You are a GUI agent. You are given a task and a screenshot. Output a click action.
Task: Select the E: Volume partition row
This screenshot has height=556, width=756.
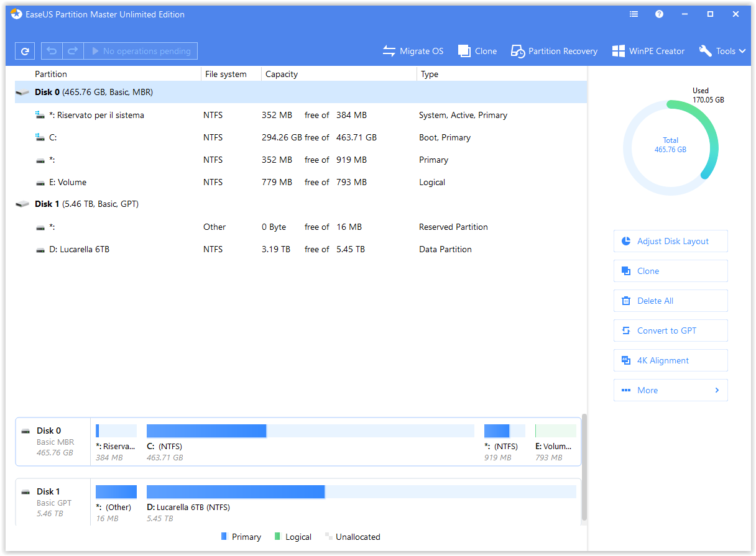coord(301,182)
